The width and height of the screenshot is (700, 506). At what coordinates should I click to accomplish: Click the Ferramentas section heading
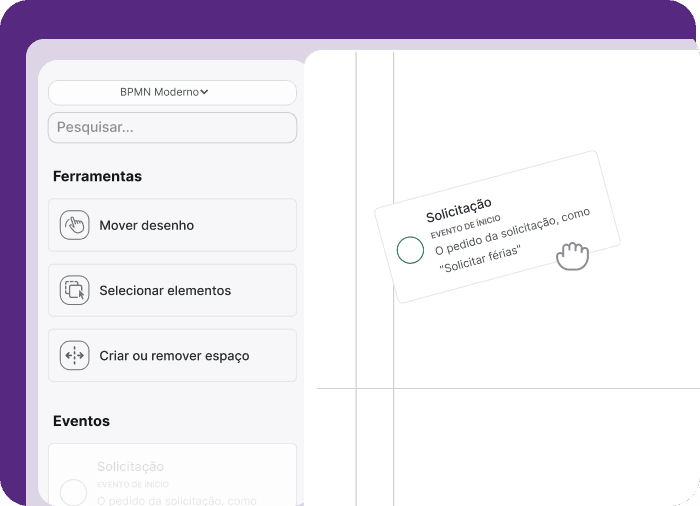97,176
